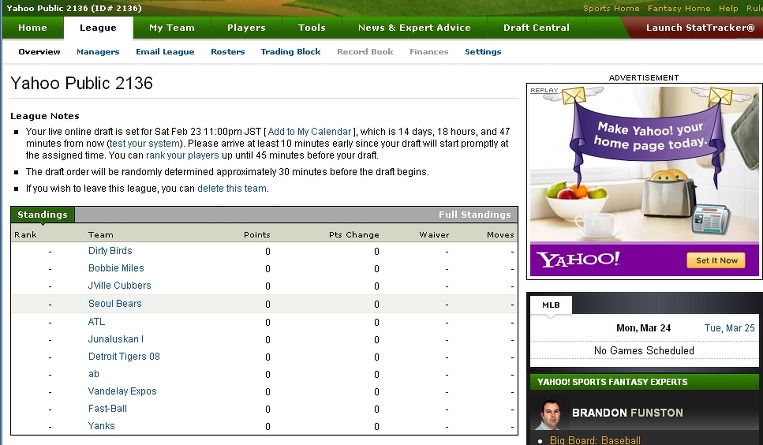Launch StatTracker button
The width and height of the screenshot is (763, 445).
[700, 28]
